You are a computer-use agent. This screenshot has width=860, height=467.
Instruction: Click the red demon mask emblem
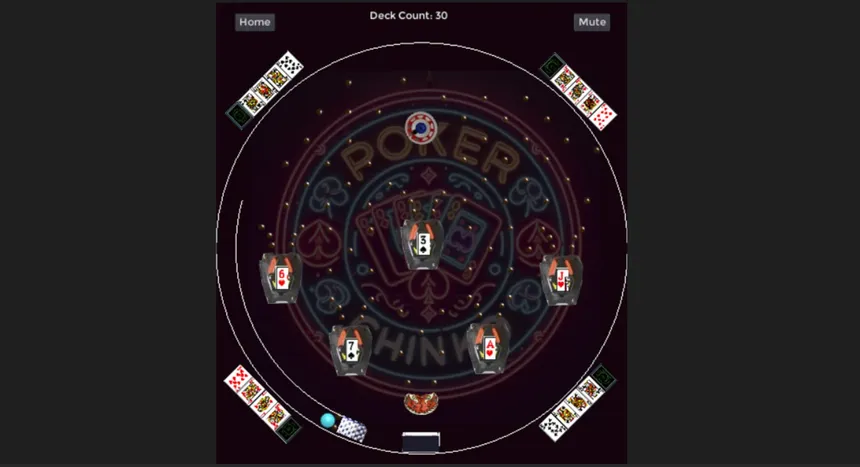[421, 403]
